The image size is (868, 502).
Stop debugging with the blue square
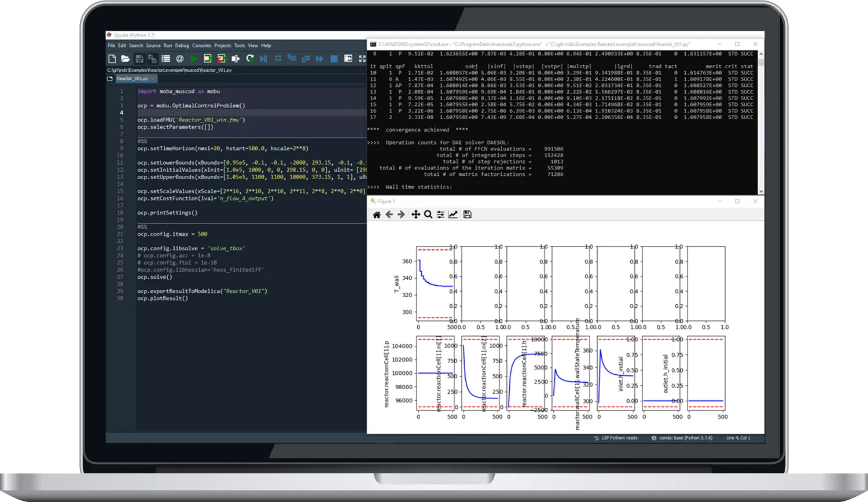click(334, 58)
